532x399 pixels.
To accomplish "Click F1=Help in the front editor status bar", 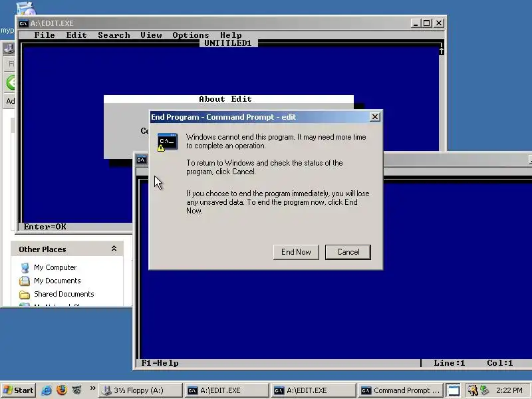I will [x=160, y=363].
